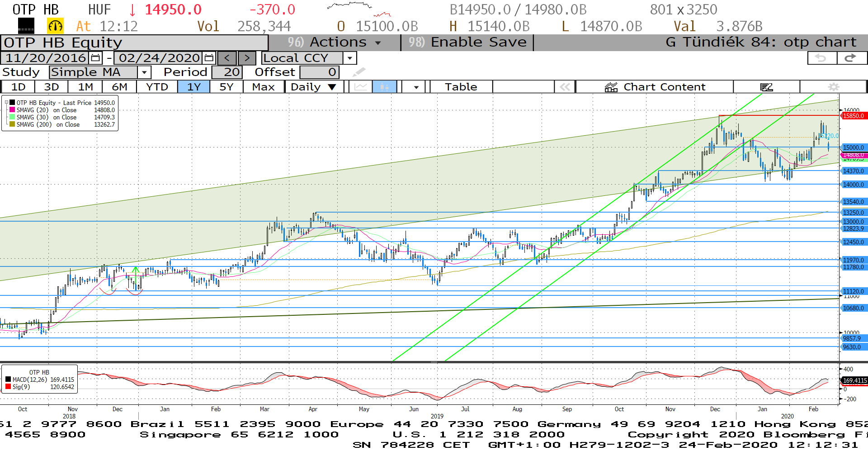868x470 pixels.
Task: Click the 10680.0 horizontal level label
Action: coord(854,308)
